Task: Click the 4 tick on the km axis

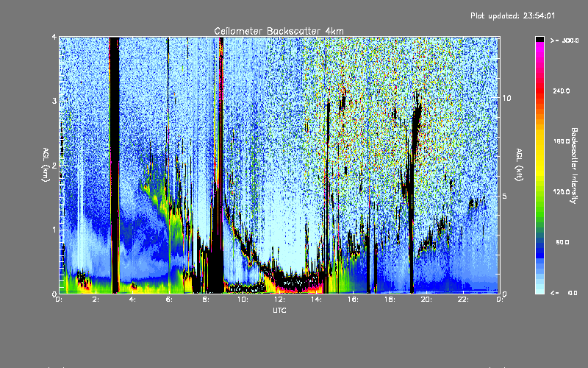Action: (x=54, y=37)
